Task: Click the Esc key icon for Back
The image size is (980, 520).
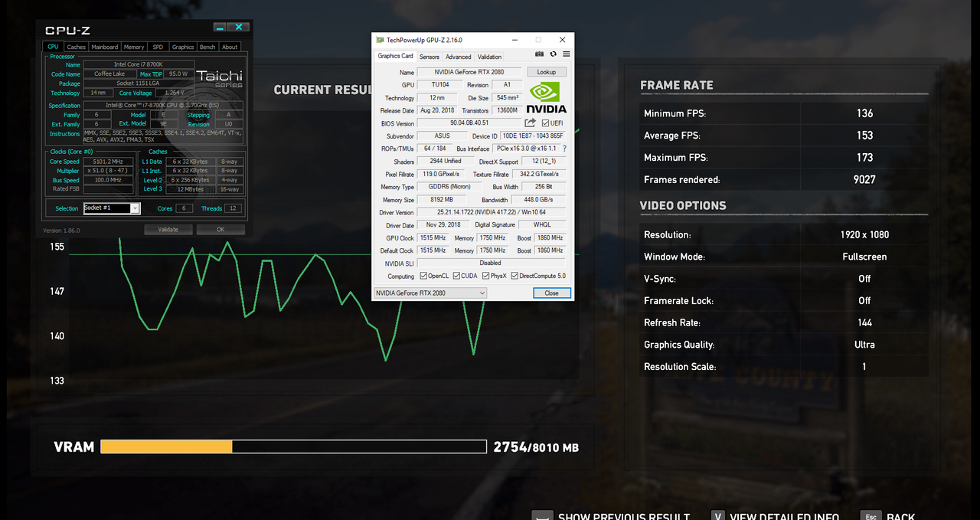Action: pos(871,517)
